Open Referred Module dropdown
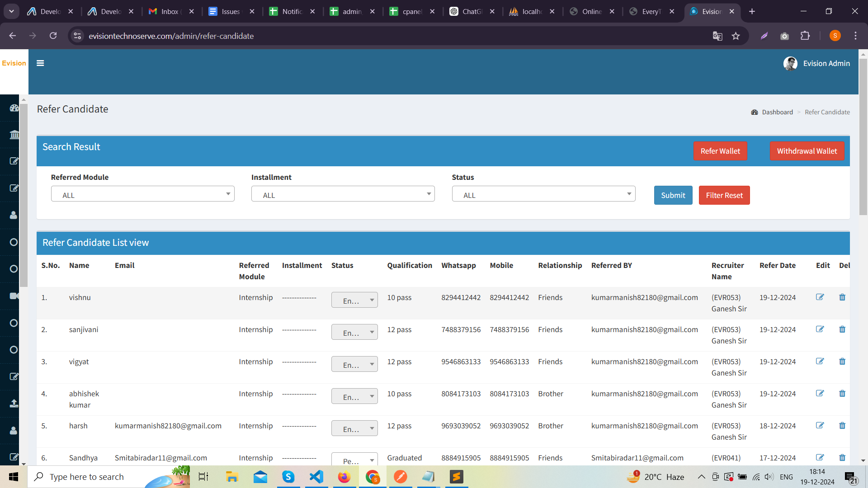 (142, 194)
